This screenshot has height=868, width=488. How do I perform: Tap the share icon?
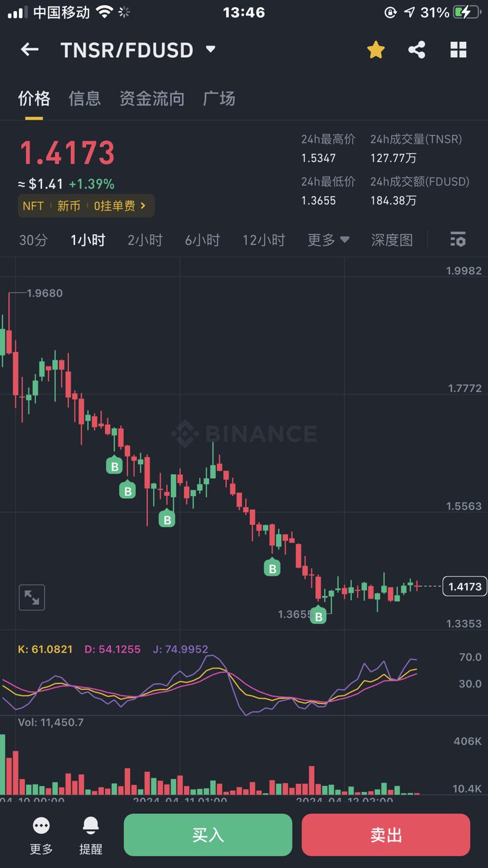pyautogui.click(x=417, y=50)
